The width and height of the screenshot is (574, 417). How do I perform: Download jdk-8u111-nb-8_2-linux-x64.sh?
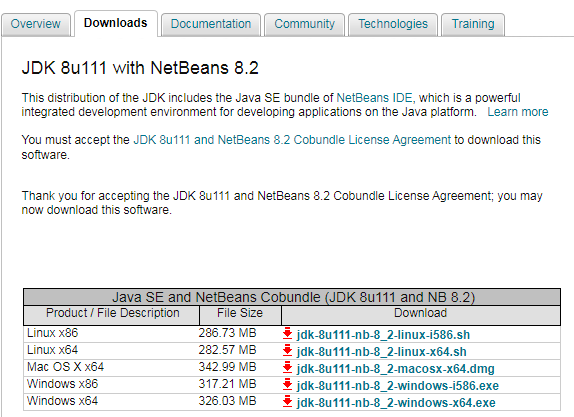pos(381,351)
